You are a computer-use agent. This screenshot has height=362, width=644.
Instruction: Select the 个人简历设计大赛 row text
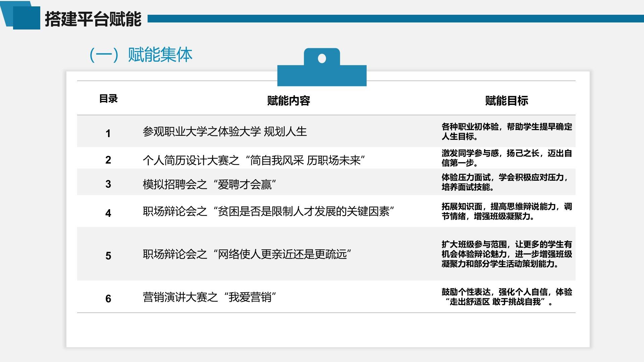[254, 160]
